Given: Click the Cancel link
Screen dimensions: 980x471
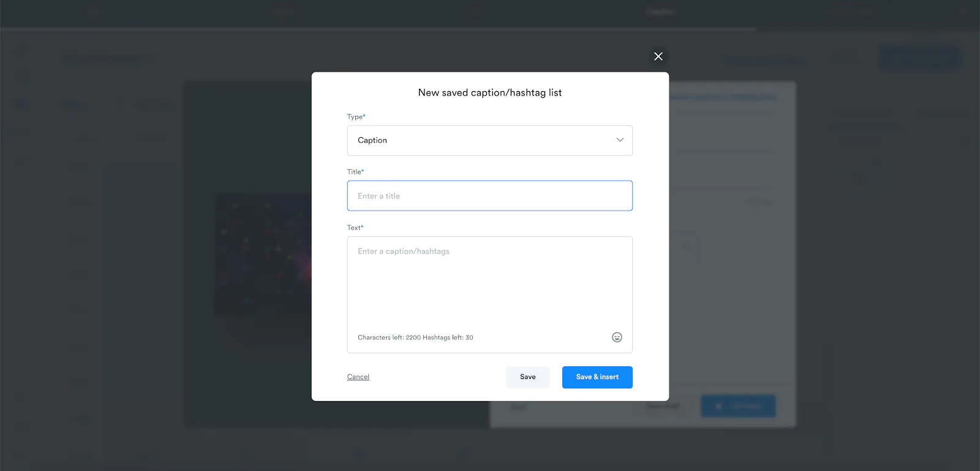Looking at the screenshot, I should tap(358, 377).
